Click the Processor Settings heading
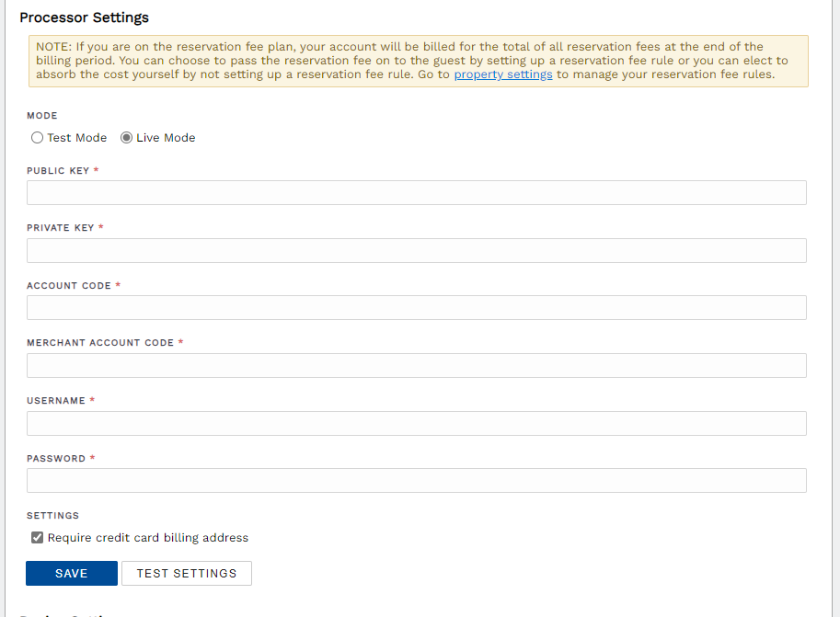The image size is (840, 617). click(x=84, y=17)
